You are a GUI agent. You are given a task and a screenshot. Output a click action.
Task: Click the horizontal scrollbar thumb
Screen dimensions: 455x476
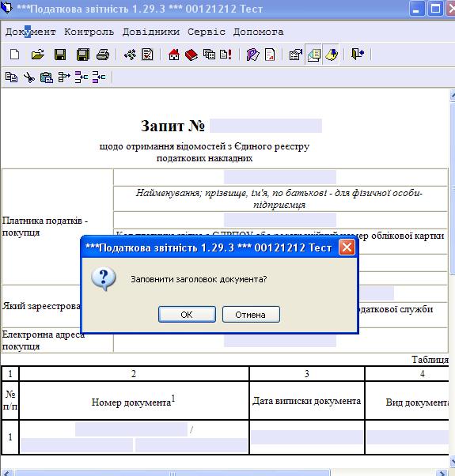point(173,473)
